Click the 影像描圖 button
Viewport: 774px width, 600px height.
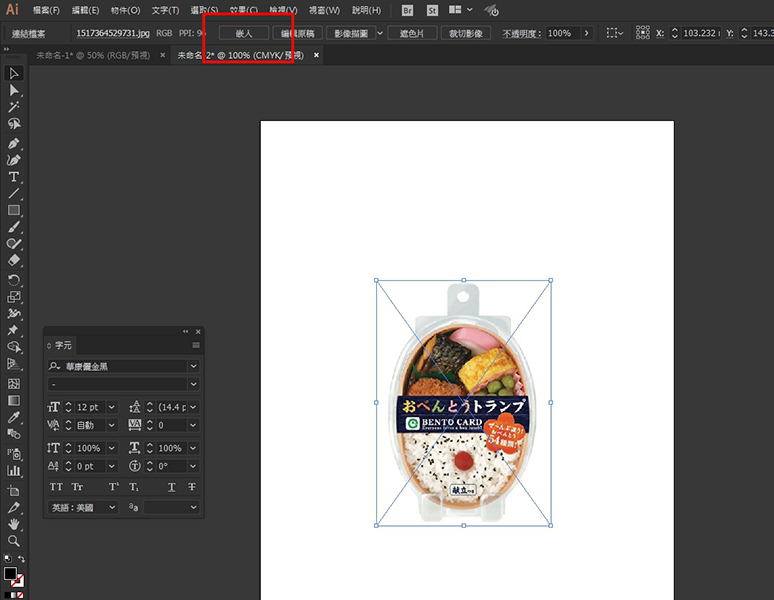pyautogui.click(x=351, y=33)
